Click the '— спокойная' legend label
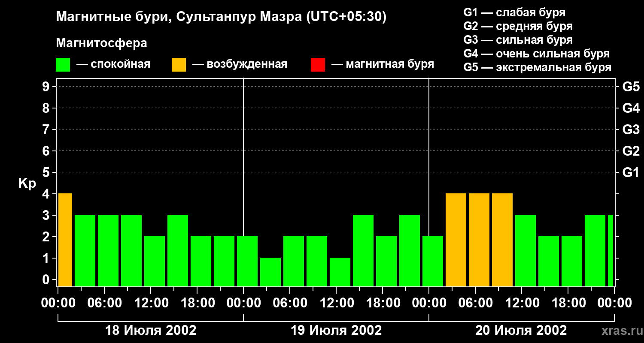Screen dimensions: 644x343 point(113,65)
